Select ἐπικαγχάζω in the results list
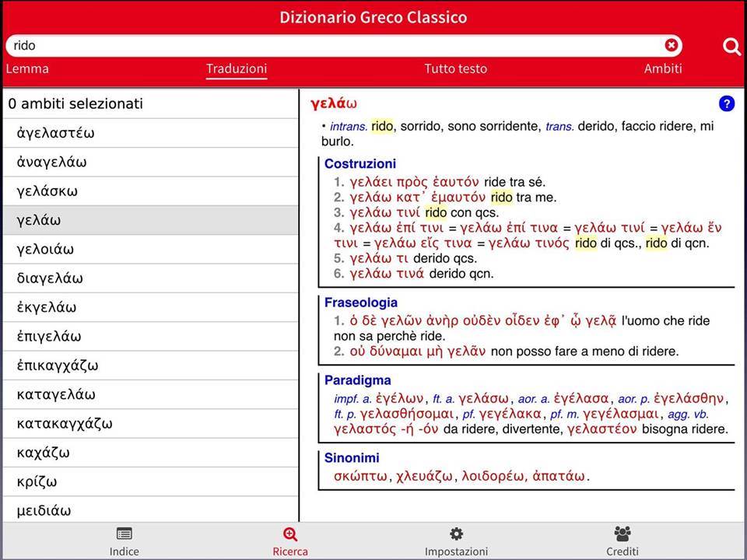Image resolution: width=747 pixels, height=560 pixels. (x=150, y=366)
